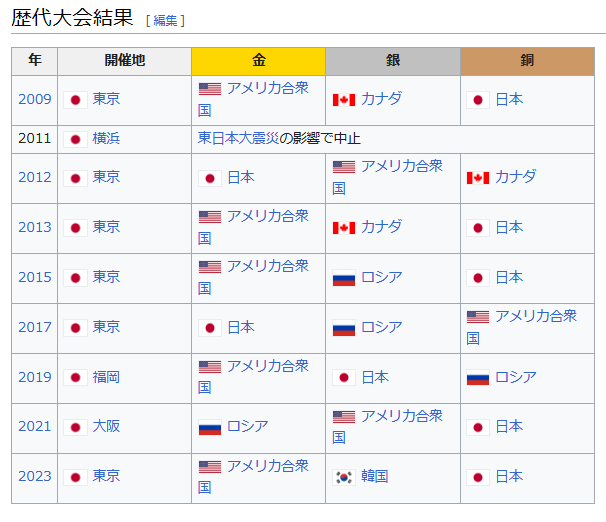Click the Russian flag in 2015 silver column
Screen dimensions: 606x522
pyautogui.click(x=343, y=278)
